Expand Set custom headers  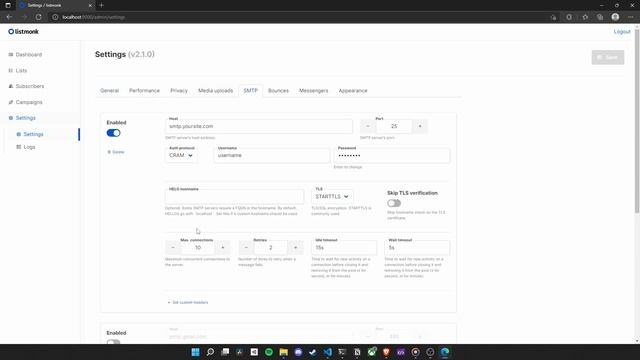tap(188, 302)
